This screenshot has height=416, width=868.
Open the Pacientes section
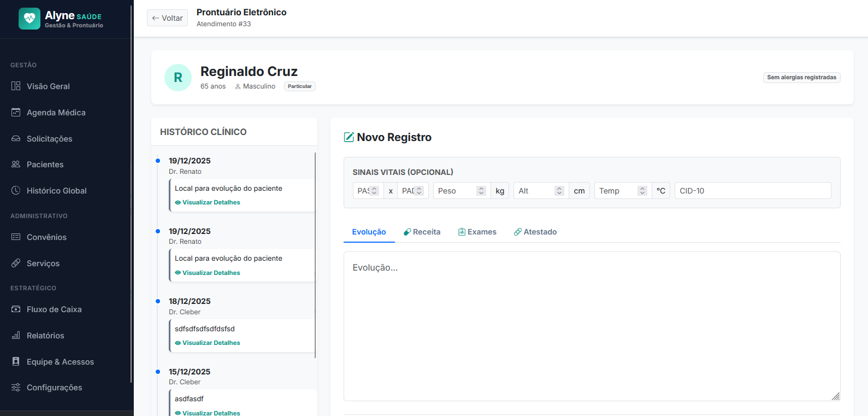pyautogui.click(x=45, y=165)
